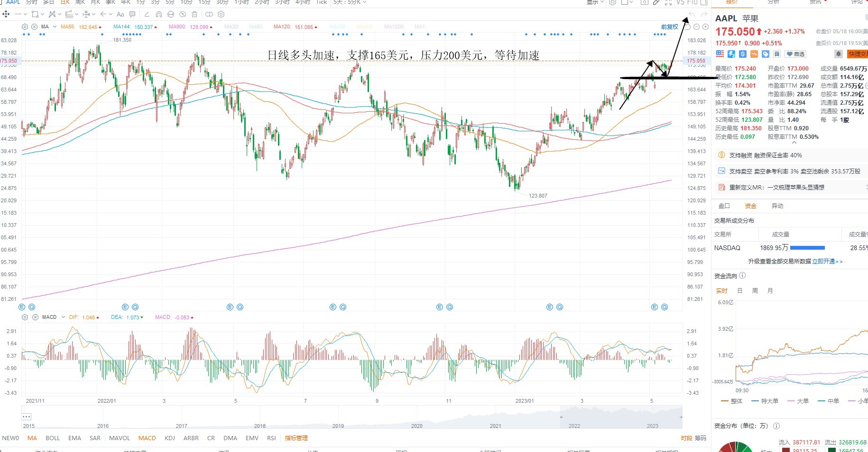This screenshot has width=868, height=452.
Task: Select the 实时 fund flow tab
Action: click(x=721, y=291)
